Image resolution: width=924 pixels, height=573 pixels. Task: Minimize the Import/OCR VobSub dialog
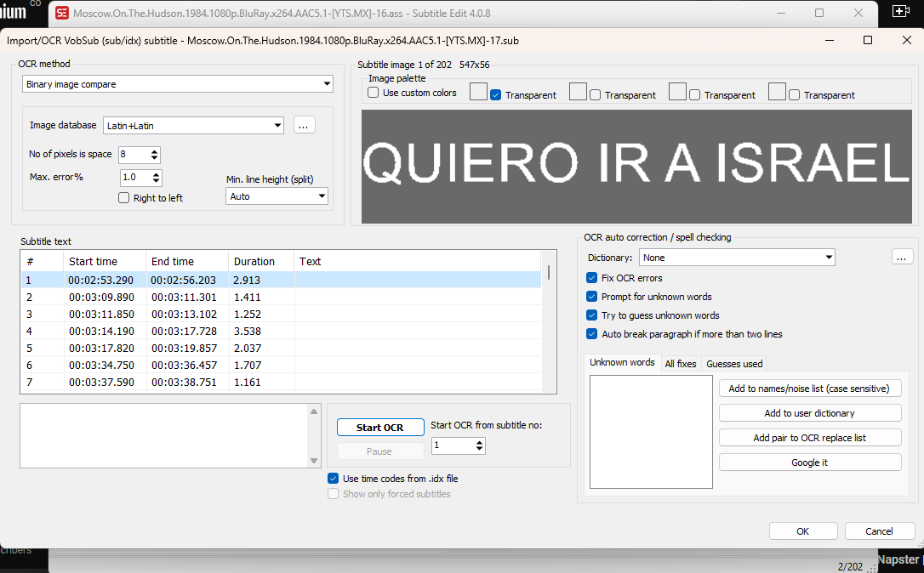point(829,40)
